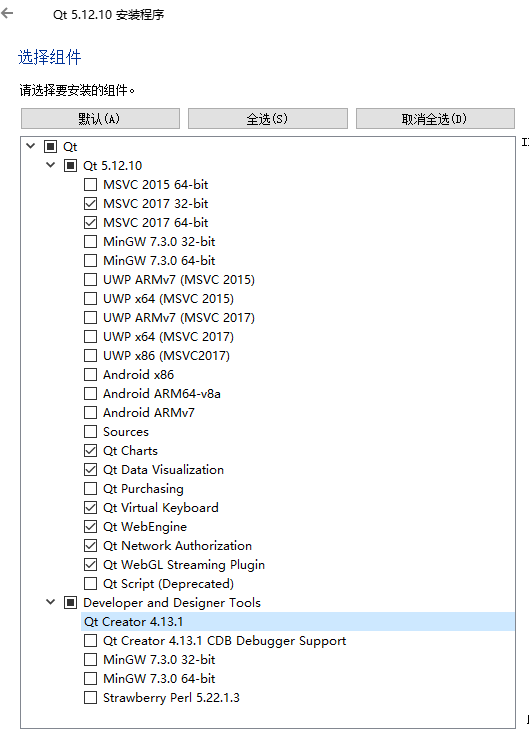This screenshot has width=529, height=740.
Task: Uncheck Qt WebGL Streaming Plugin
Action: (x=90, y=564)
